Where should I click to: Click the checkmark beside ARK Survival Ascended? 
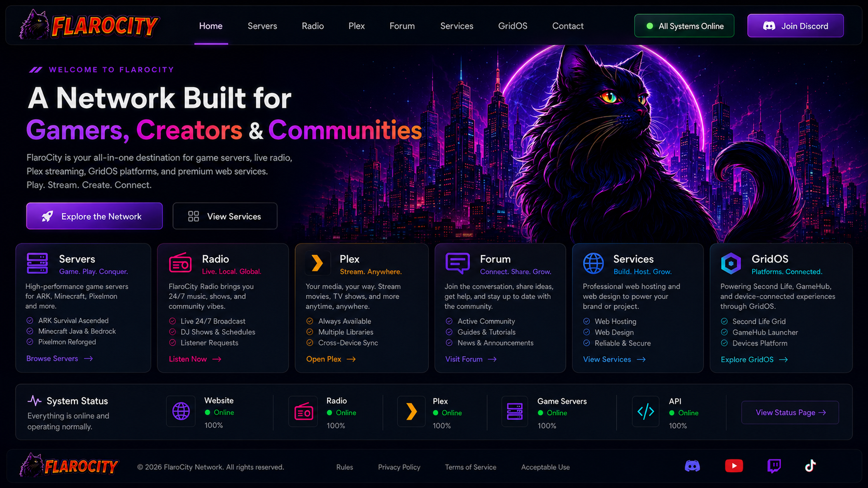click(x=30, y=321)
